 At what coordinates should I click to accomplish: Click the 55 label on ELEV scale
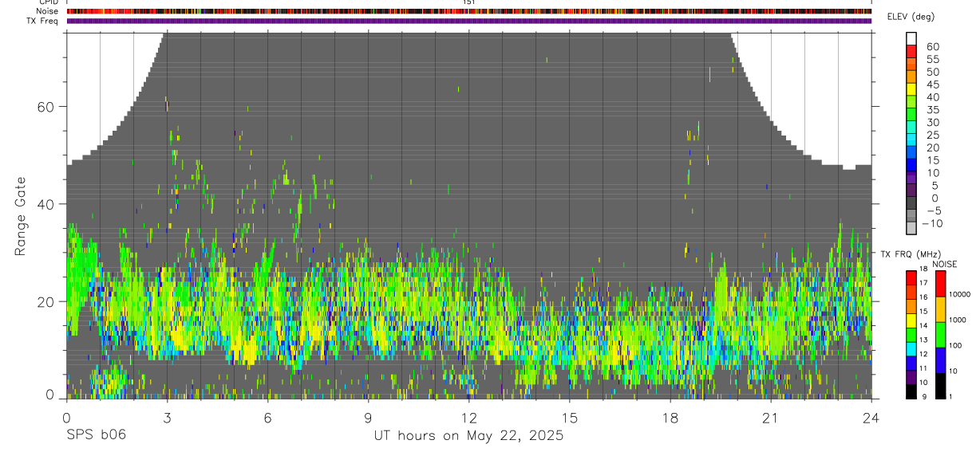(x=932, y=59)
